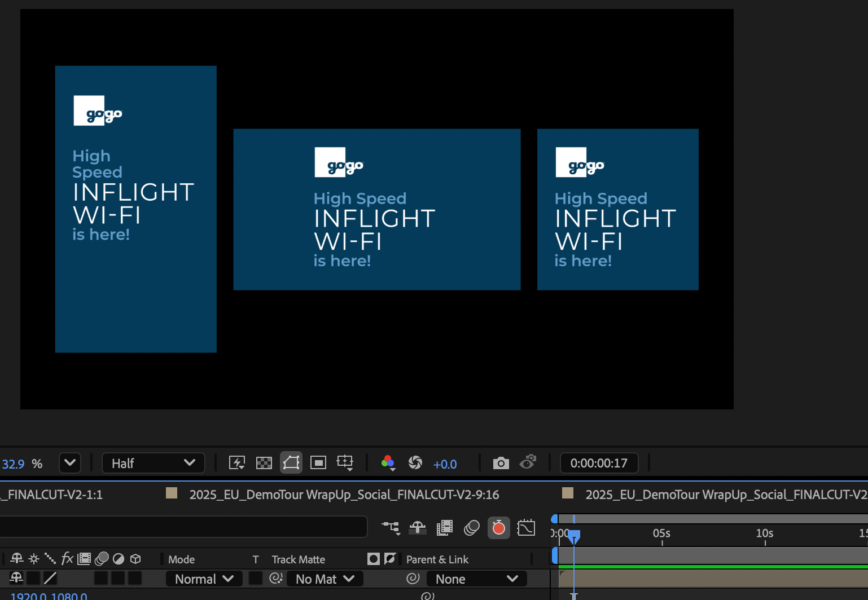Click the T column header
Screen dimensions: 868x600
point(256,559)
